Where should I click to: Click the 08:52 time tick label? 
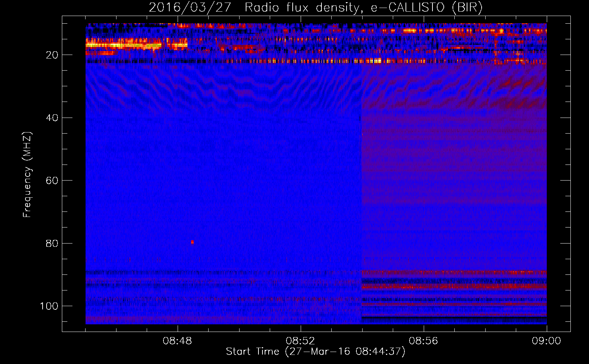300,341
